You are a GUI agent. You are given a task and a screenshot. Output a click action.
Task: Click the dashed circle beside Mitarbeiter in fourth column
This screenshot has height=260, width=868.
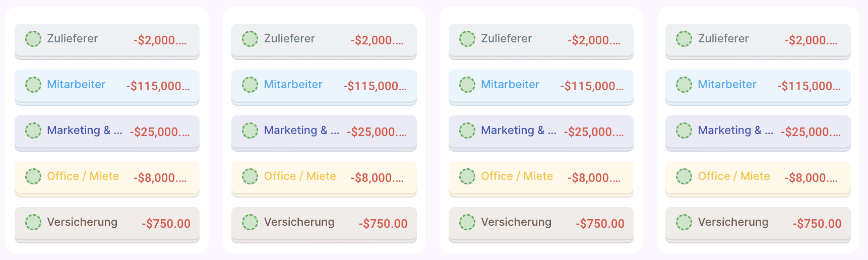click(x=684, y=85)
